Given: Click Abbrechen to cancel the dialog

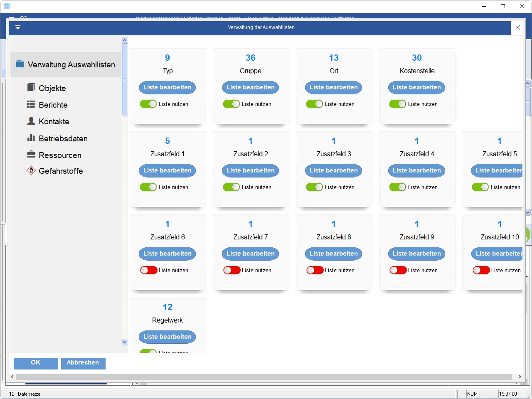Looking at the screenshot, I should click(x=83, y=363).
